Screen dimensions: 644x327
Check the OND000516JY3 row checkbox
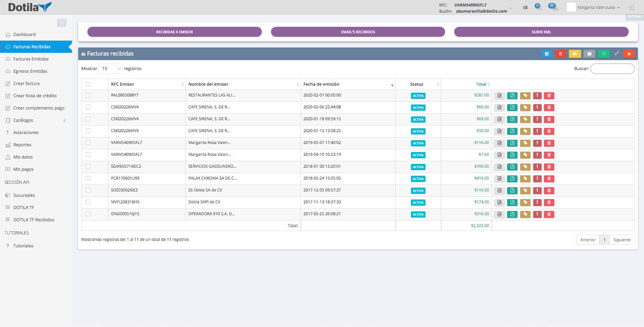[88, 214]
